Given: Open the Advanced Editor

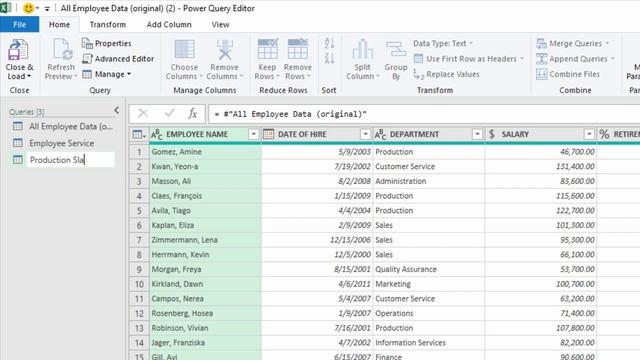Looking at the screenshot, I should click(x=118, y=59).
